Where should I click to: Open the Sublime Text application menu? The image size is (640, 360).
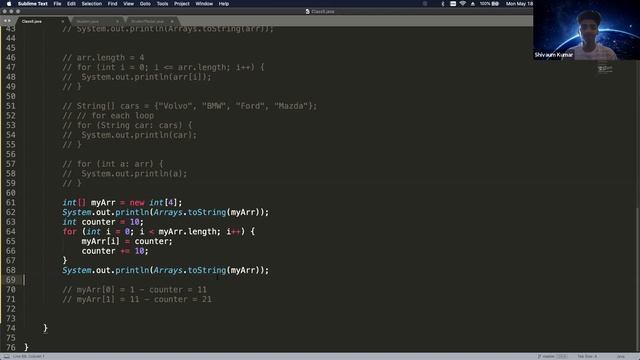(33, 4)
